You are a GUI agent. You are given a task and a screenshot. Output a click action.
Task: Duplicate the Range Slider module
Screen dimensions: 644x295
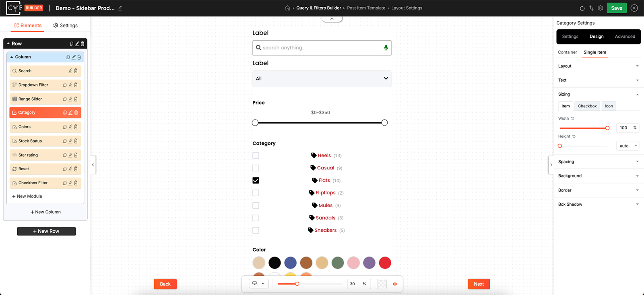tap(65, 99)
